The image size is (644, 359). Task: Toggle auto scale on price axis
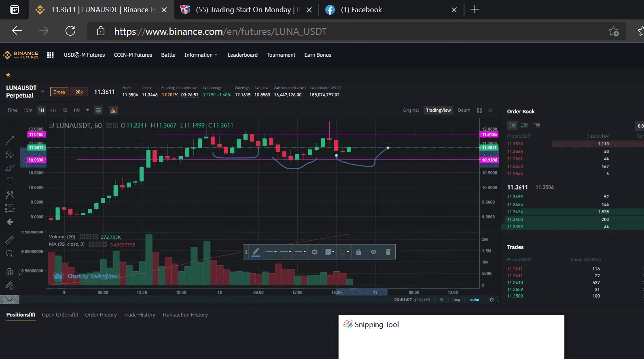pos(475,300)
